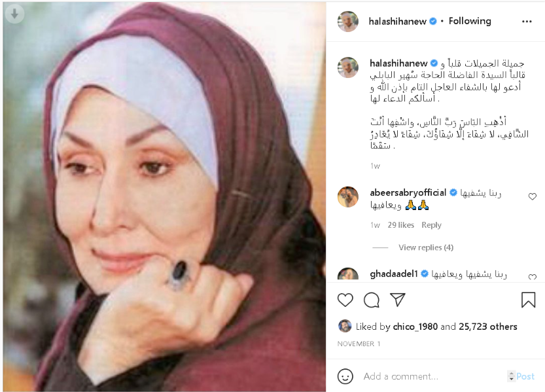Open the three-dot more options menu
Image resolution: width=545 pixels, height=392 pixels.
[x=527, y=22]
